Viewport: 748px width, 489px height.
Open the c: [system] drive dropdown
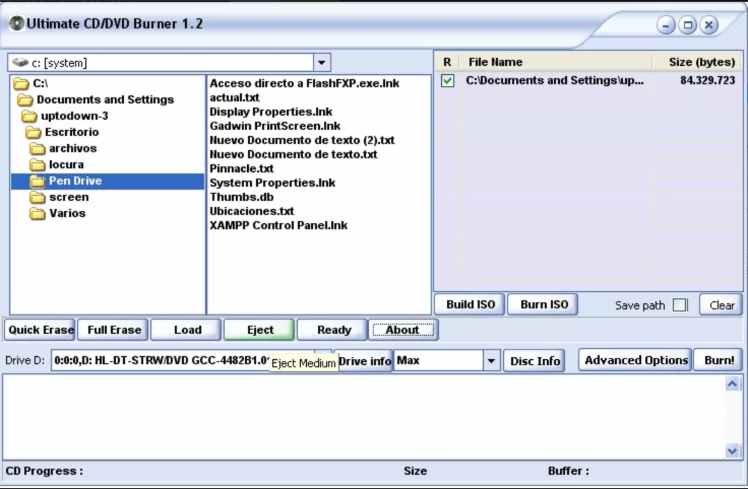coord(322,62)
